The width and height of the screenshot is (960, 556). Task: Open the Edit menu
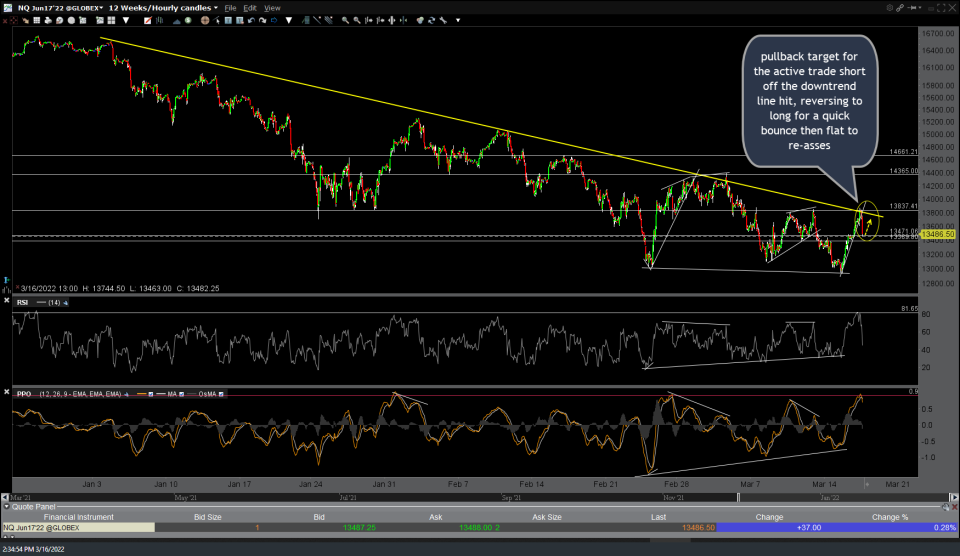[x=250, y=8]
